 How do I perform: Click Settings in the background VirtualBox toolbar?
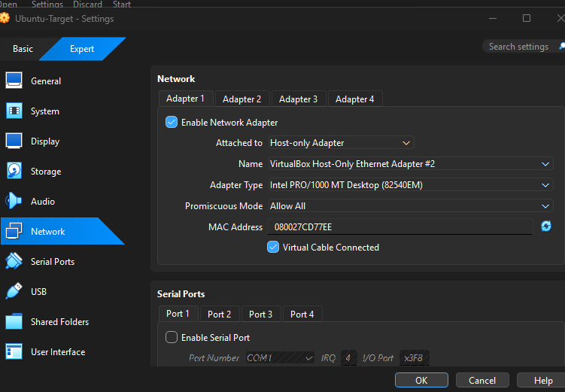(x=47, y=4)
